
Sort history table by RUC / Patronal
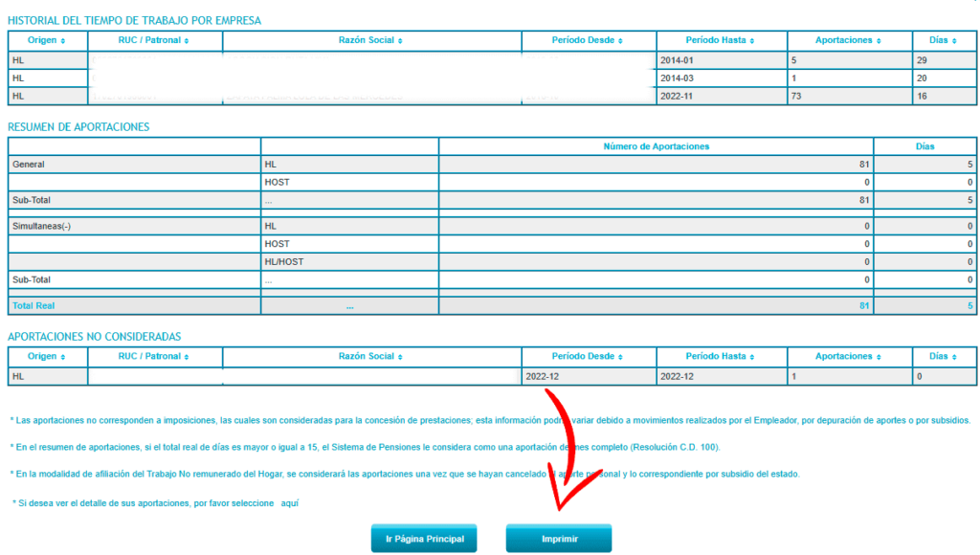155,40
